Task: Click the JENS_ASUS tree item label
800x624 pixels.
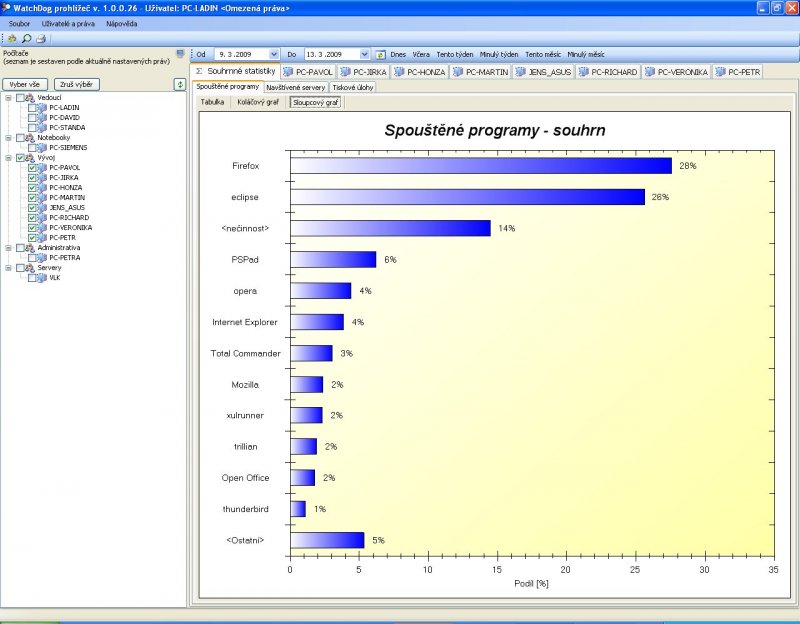Action: 67,208
